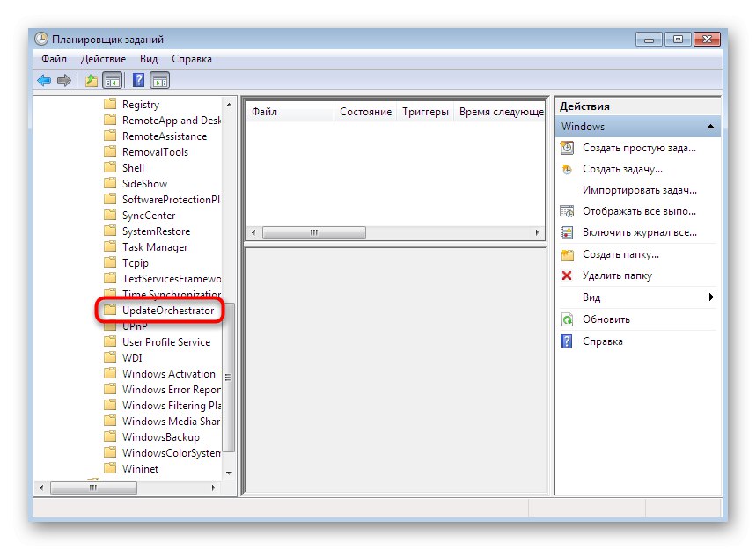The width and height of the screenshot is (756, 550).
Task: Enable task history via Включить журнал
Action: point(566,233)
